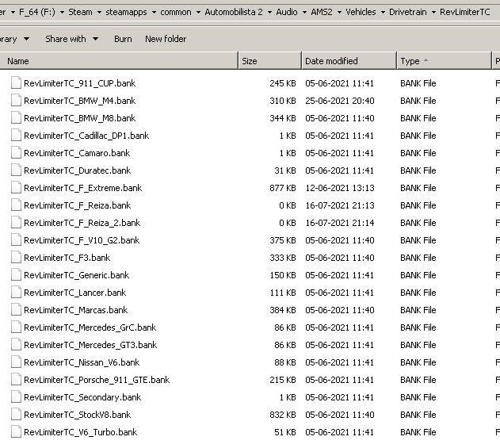Screen dimensions: 500x448
Task: Click the RevLimiterTC_V6_Turbo.bank file icon
Action: pyautogui.click(x=16, y=432)
